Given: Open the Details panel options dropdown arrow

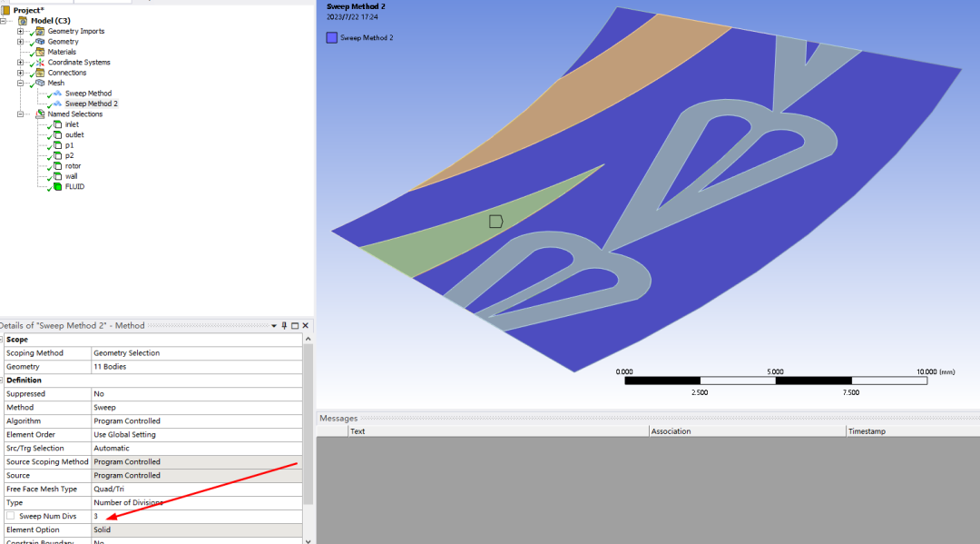Looking at the screenshot, I should tap(274, 326).
